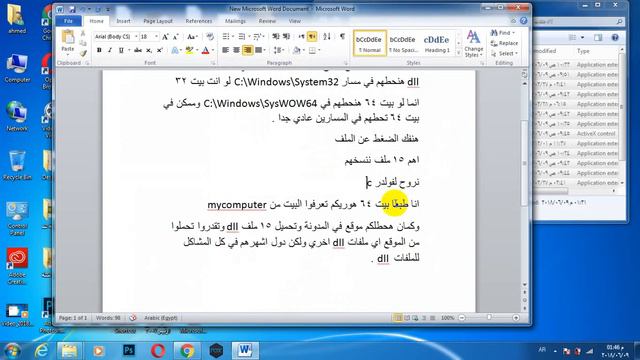Screen dimensions: 640x360
Task: Click the Paste button in Clipboard group
Action: [x=68, y=42]
